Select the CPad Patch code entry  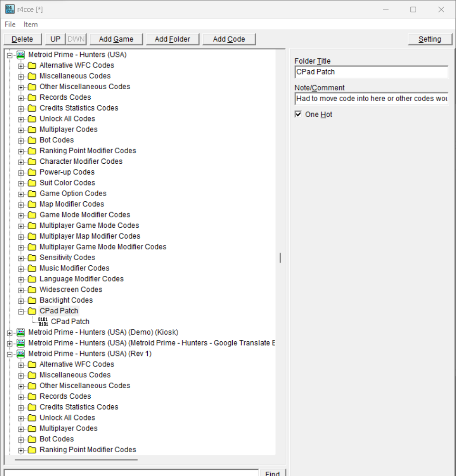70,321
